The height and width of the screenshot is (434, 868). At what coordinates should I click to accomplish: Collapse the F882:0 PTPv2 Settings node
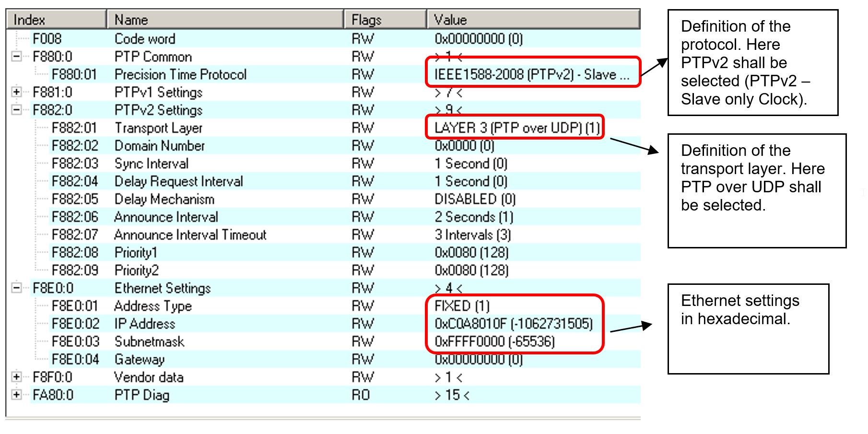pyautogui.click(x=16, y=110)
